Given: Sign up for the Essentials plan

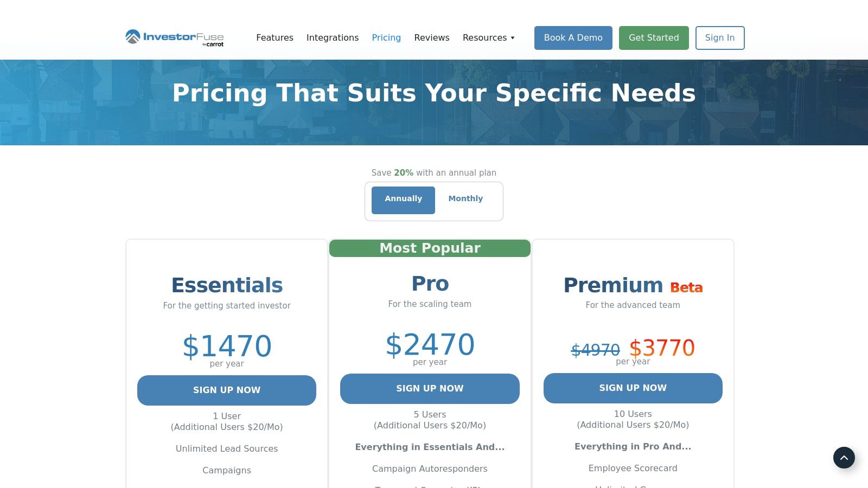Looking at the screenshot, I should point(227,390).
